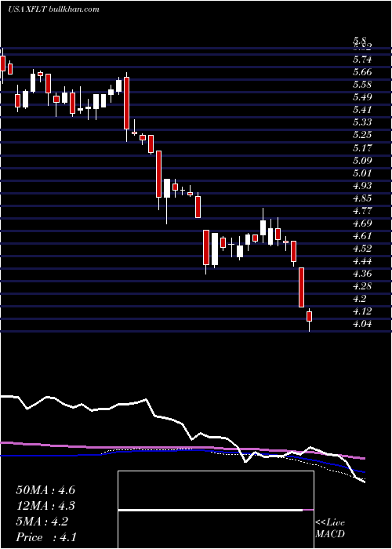Viewport: 392px width, 549px height.
Task: Click the 4.69 price axis label
Action: click(362, 224)
